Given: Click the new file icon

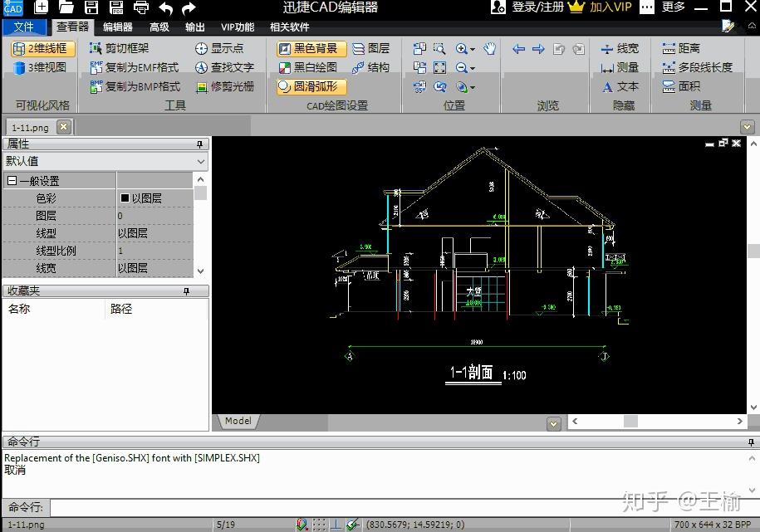Looking at the screenshot, I should click(42, 7).
